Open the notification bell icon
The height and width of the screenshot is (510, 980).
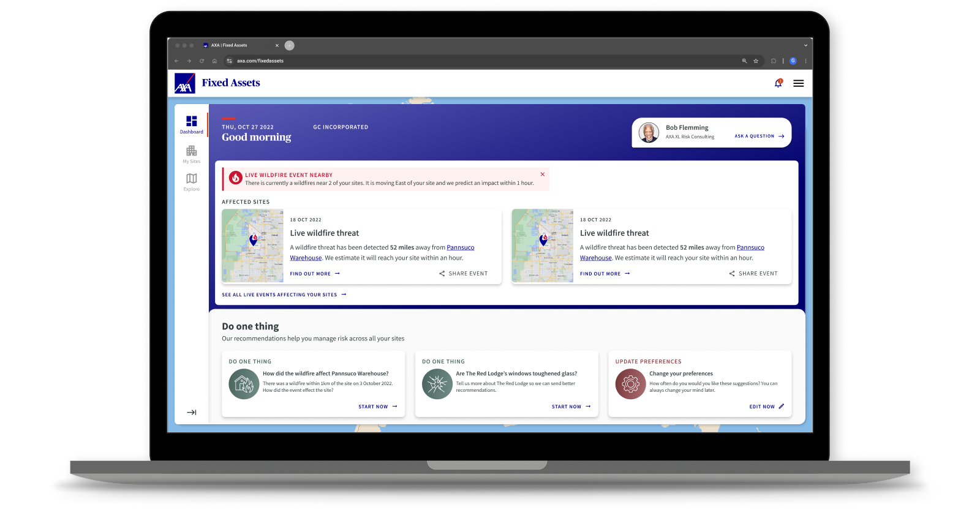(x=778, y=83)
